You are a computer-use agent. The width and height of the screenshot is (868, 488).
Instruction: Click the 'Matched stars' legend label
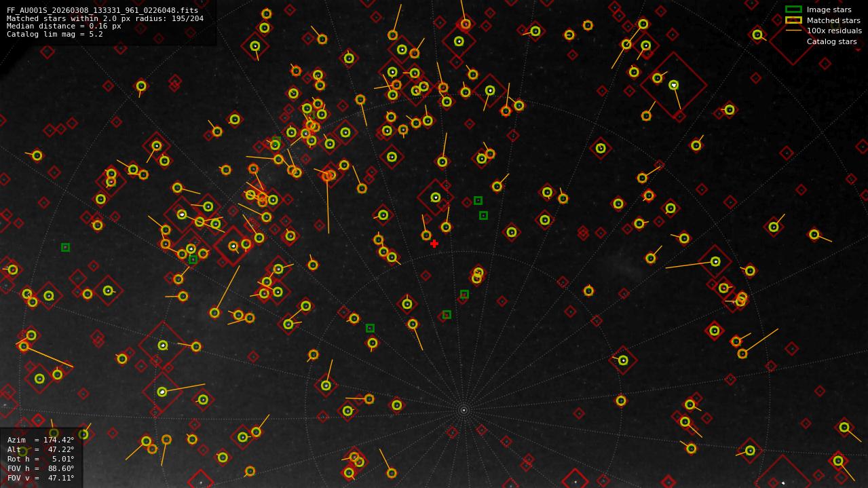pyautogui.click(x=833, y=20)
